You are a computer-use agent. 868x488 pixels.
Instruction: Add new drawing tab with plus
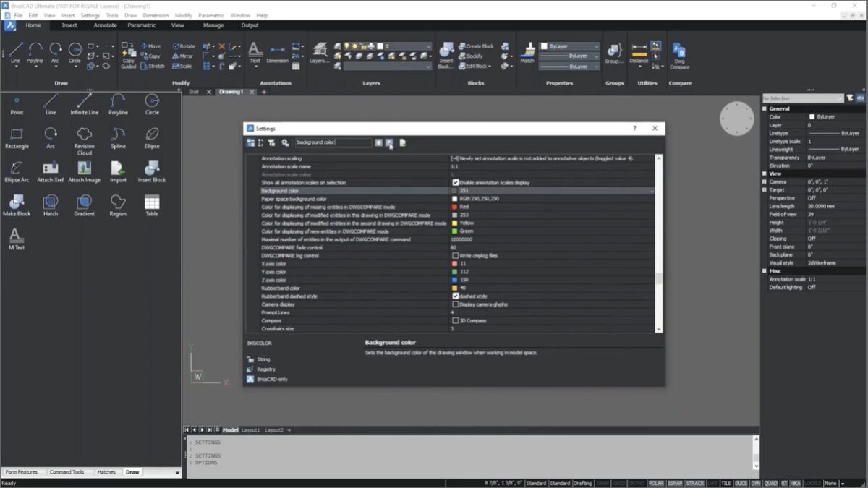[x=264, y=92]
